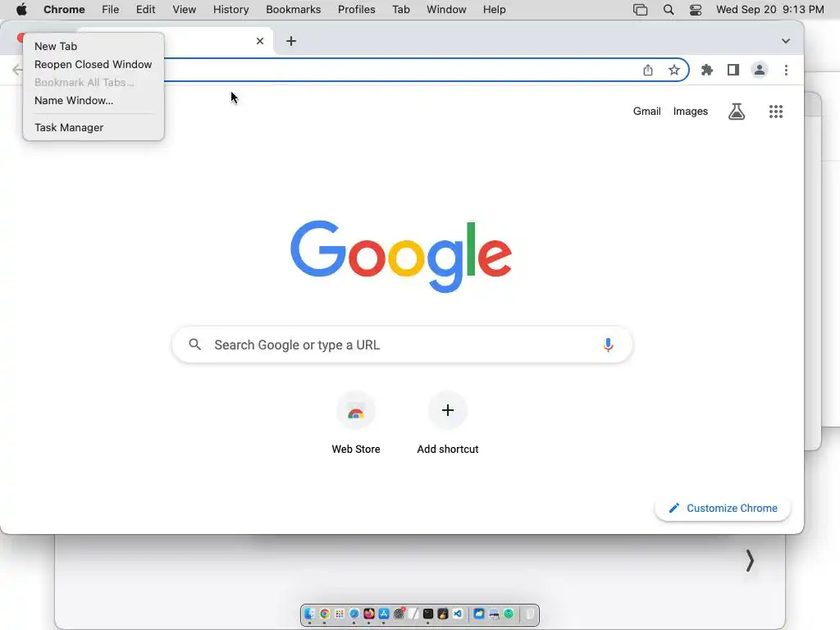Open the Google apps grid
Screen dimensions: 840x630
(776, 112)
